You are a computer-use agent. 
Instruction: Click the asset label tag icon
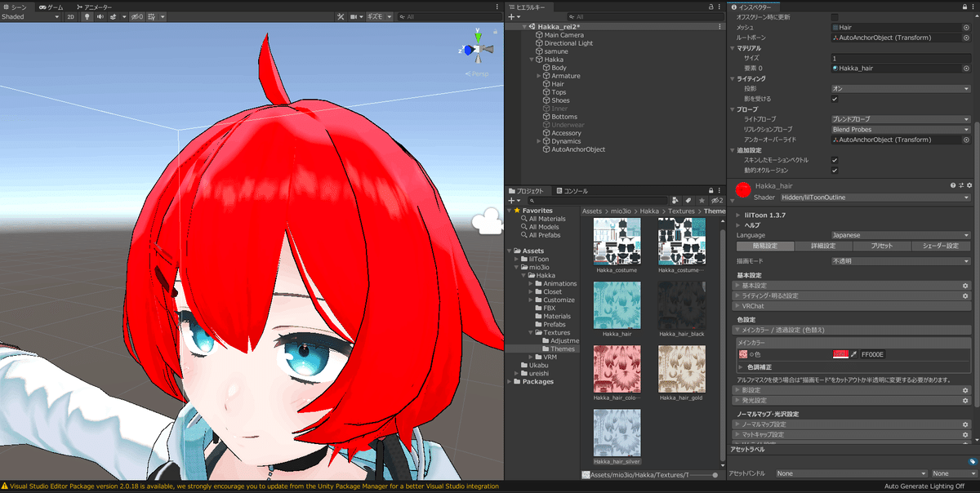coord(973,461)
